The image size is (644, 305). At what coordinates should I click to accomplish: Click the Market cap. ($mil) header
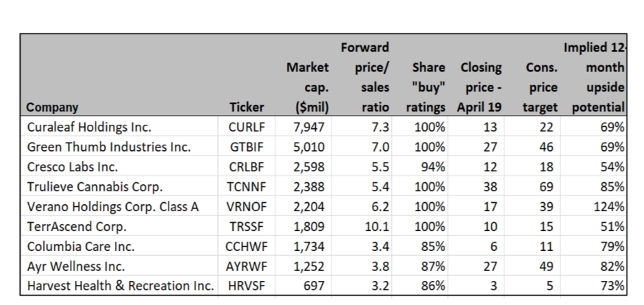pyautogui.click(x=308, y=87)
